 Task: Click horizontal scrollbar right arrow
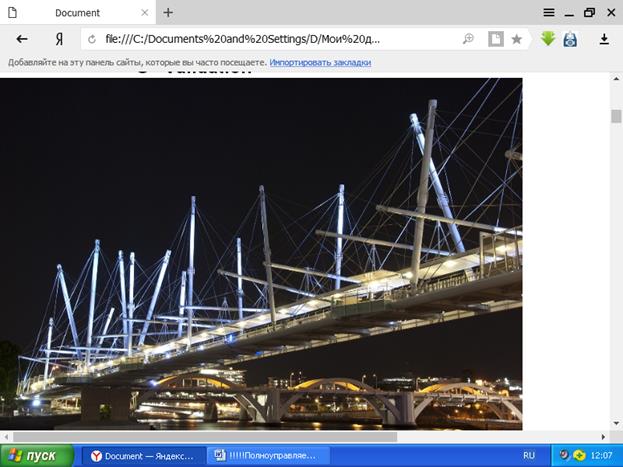604,437
